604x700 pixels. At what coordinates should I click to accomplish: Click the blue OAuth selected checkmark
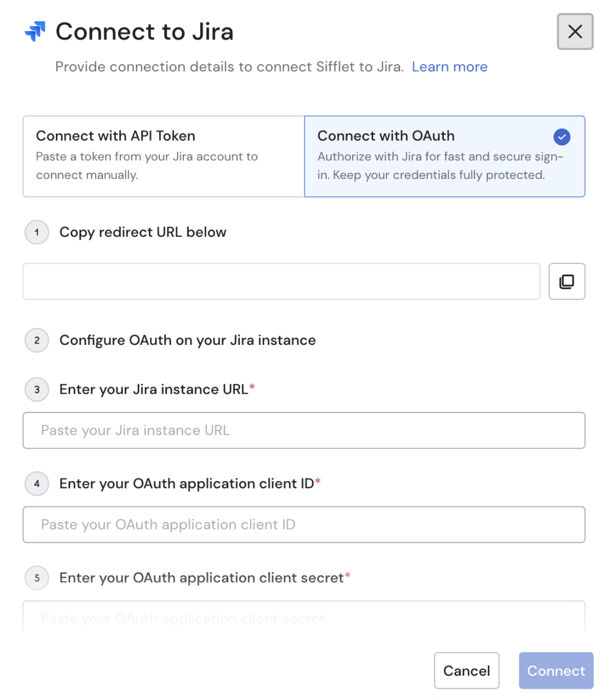pos(561,137)
